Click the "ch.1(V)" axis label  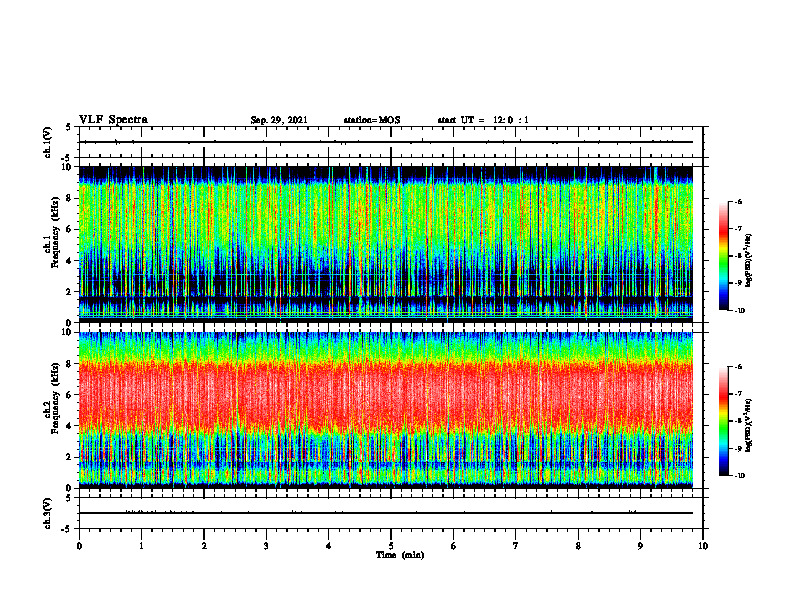coord(48,142)
